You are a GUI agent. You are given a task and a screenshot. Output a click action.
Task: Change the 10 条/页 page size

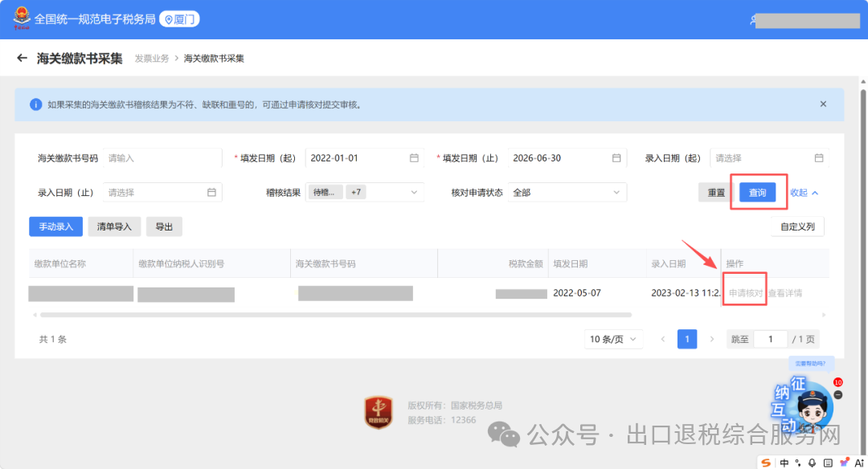click(613, 339)
